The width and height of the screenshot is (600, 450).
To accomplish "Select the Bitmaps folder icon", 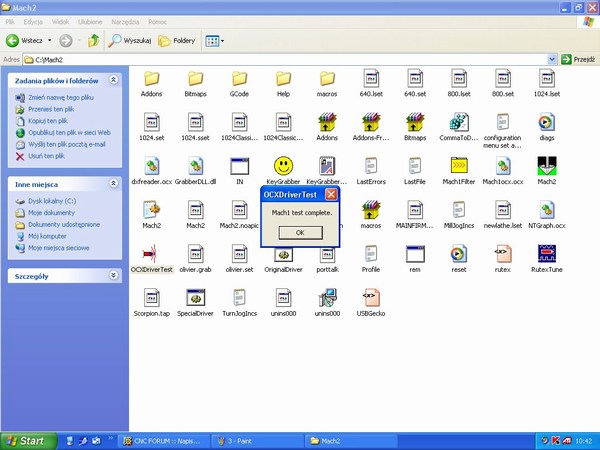I will coord(196,79).
